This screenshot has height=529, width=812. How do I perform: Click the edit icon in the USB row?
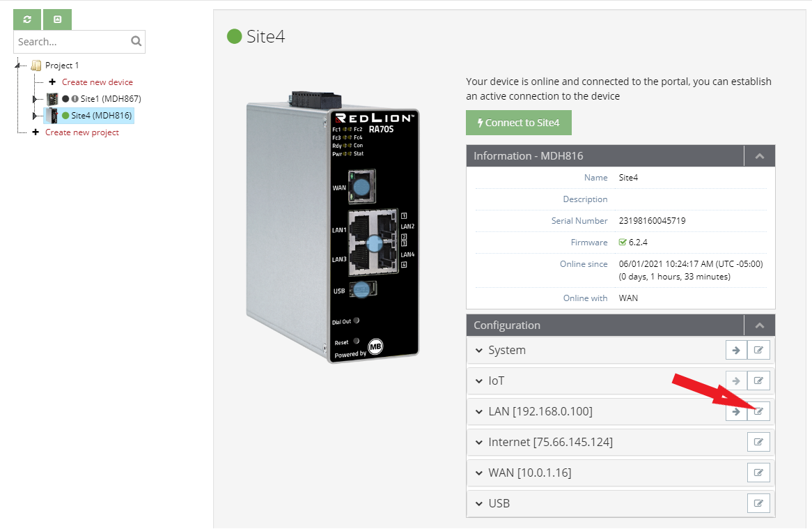click(758, 503)
